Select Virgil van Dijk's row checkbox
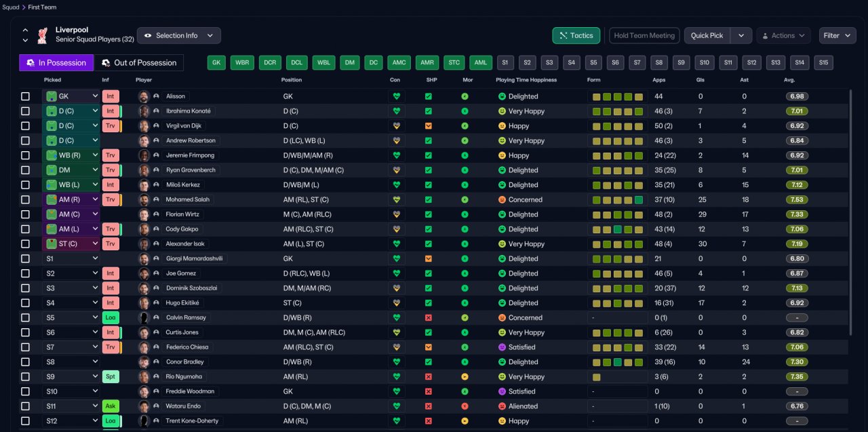This screenshot has width=868, height=432. click(x=25, y=125)
